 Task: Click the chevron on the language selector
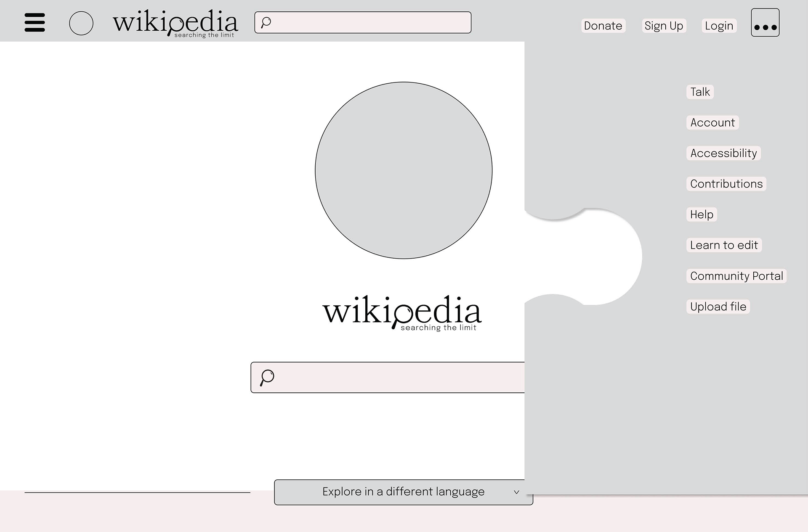[x=517, y=492]
